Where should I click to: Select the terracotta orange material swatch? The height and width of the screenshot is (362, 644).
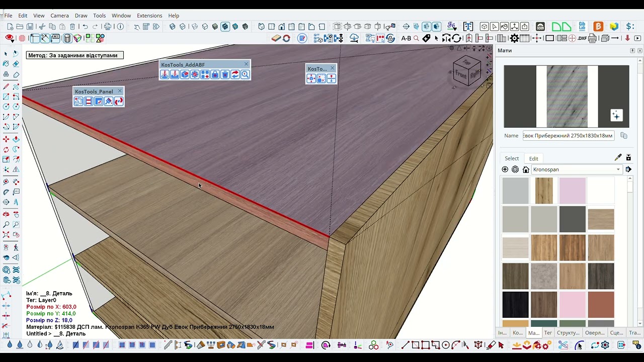pyautogui.click(x=601, y=304)
